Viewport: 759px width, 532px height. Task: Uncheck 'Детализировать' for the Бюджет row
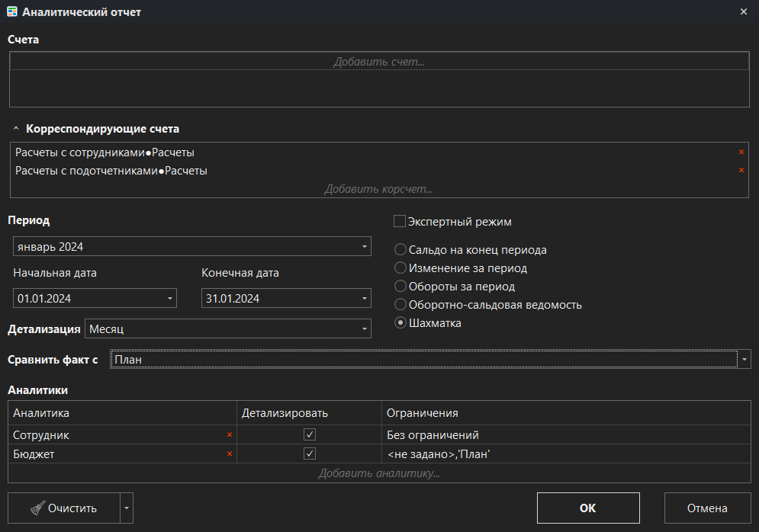[310, 453]
